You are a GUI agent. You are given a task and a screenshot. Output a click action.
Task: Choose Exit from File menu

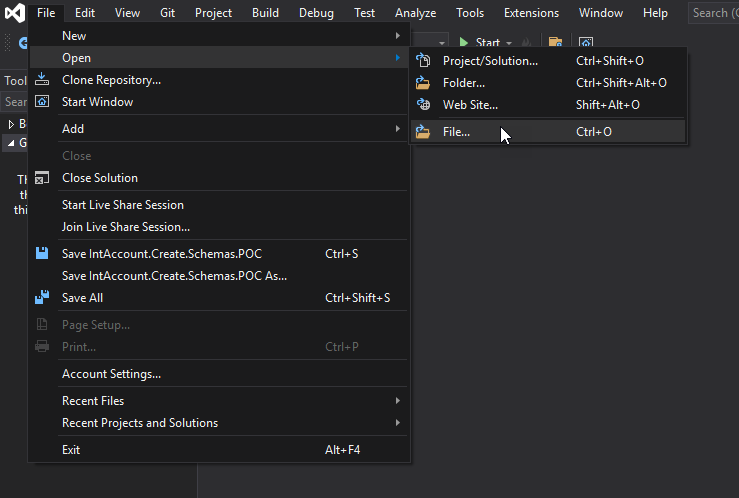(219, 449)
